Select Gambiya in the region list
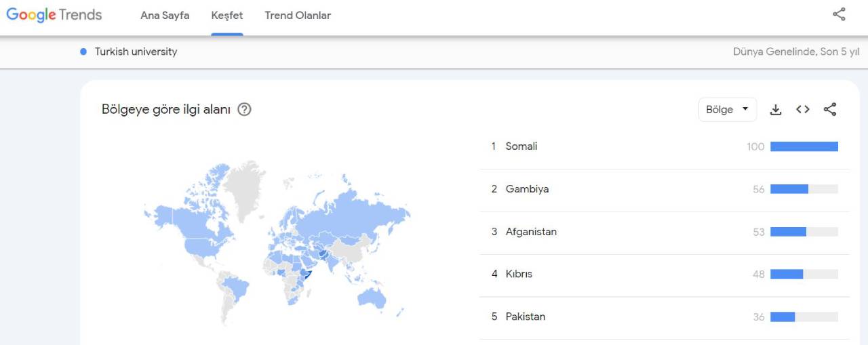 (665, 189)
